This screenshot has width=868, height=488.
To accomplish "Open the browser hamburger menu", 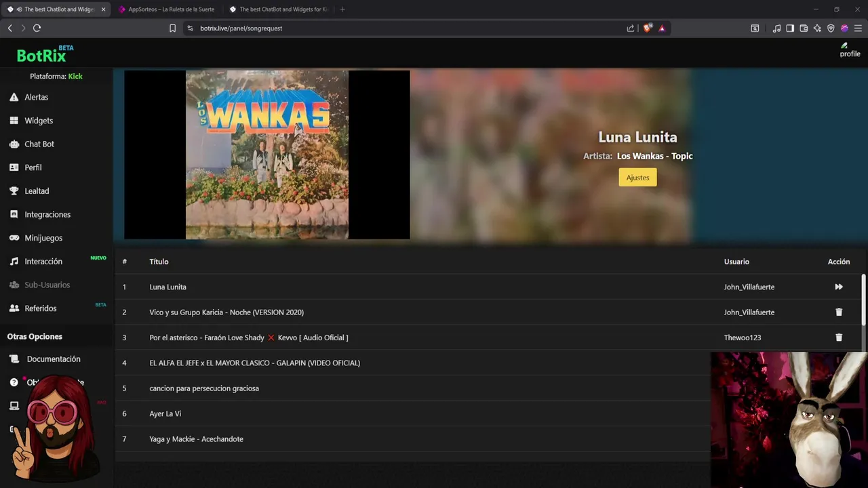I will click(x=858, y=28).
